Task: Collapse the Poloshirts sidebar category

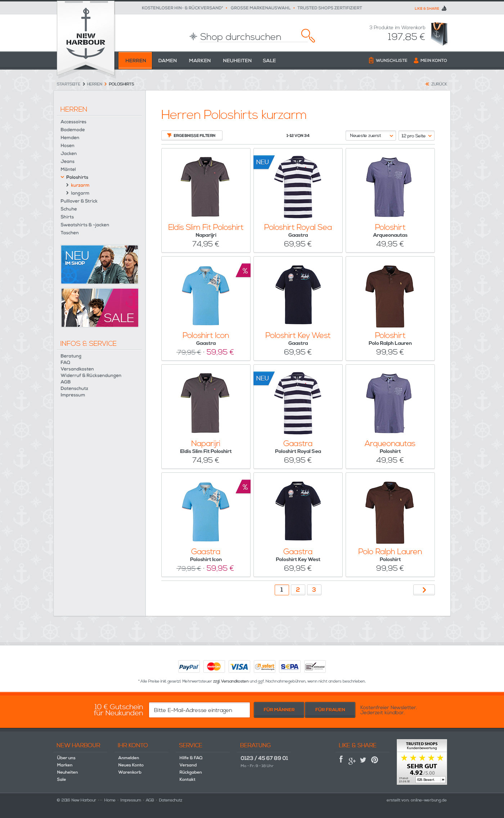Action: point(62,177)
